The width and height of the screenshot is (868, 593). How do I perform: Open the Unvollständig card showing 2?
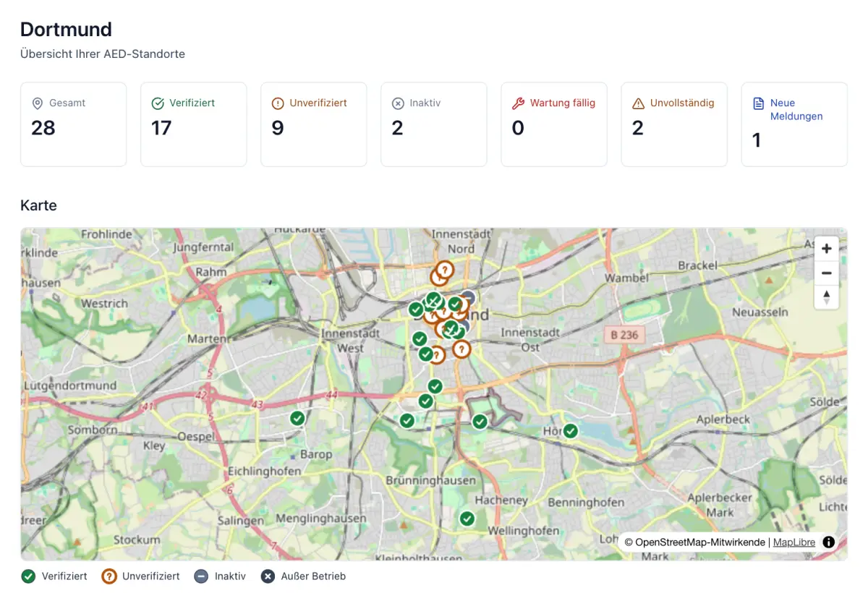click(x=673, y=124)
